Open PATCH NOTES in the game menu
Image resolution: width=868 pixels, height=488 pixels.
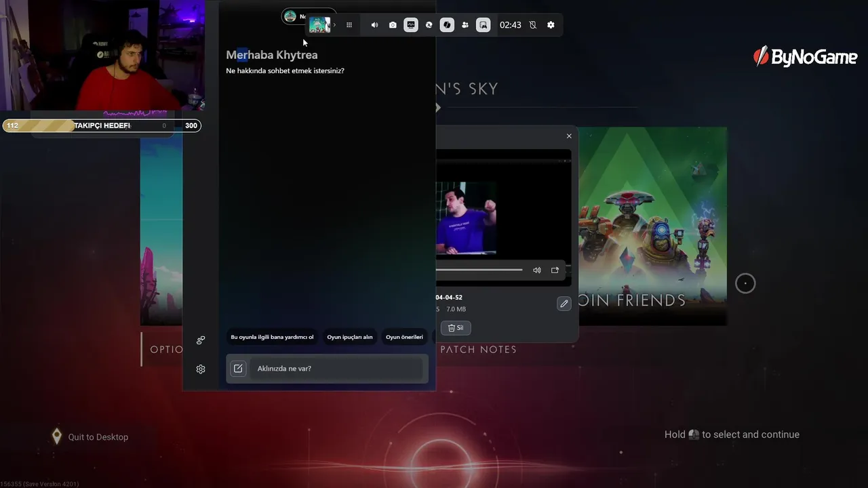(479, 350)
